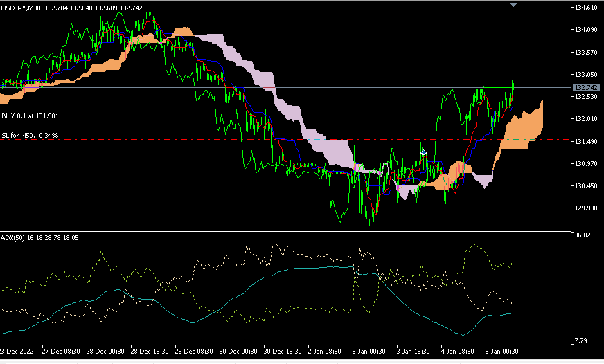This screenshot has height=364, width=604.
Task: Click the 134.610 price scale label
Action: tap(586, 8)
